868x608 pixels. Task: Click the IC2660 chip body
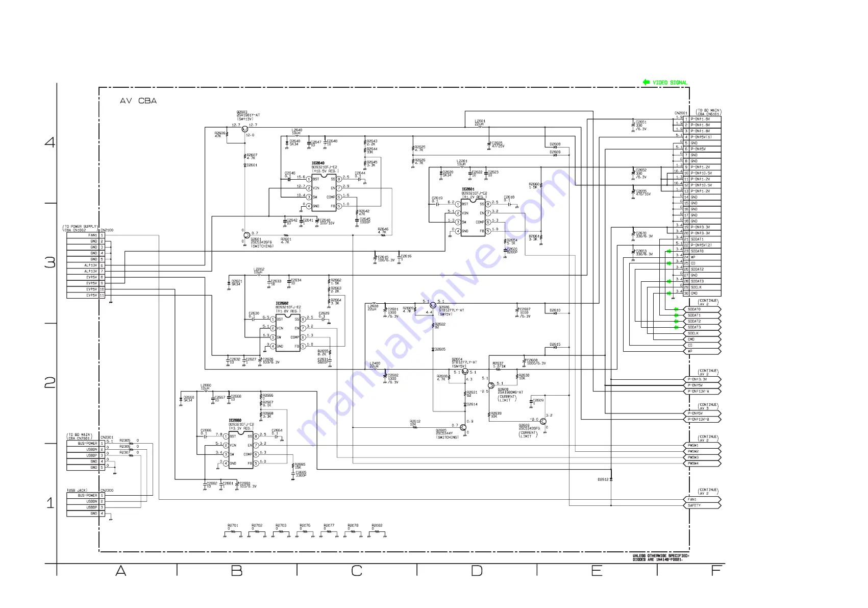click(x=241, y=450)
